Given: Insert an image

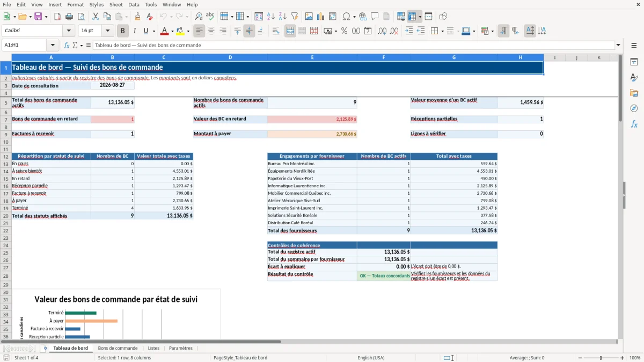Looking at the screenshot, I should pyautogui.click(x=309, y=17).
